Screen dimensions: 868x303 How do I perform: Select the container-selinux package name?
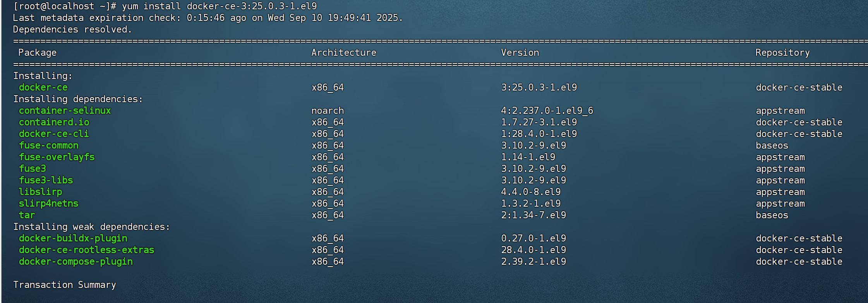pos(65,111)
